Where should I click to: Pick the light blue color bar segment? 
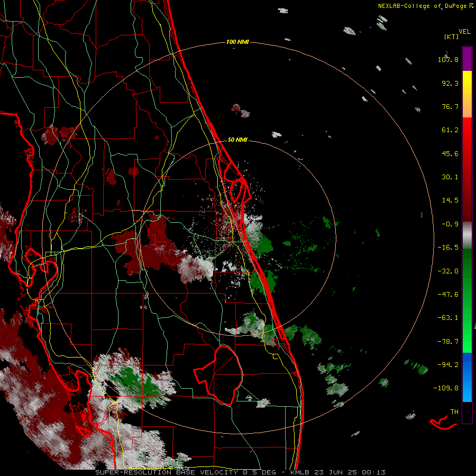pos(467,390)
